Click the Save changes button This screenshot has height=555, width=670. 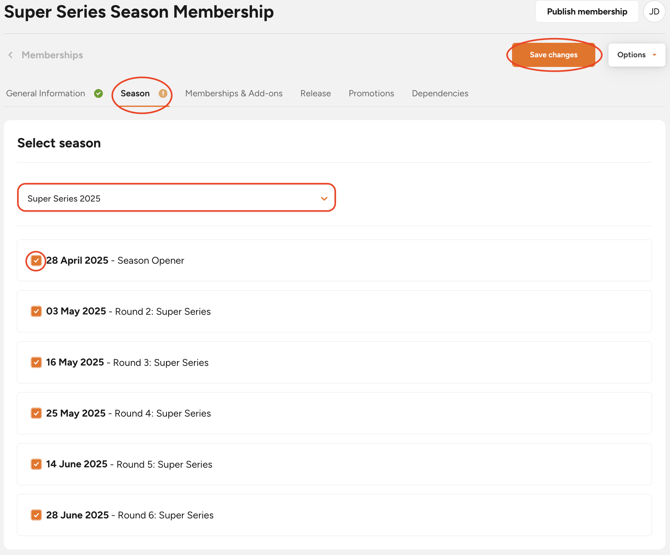tap(553, 55)
